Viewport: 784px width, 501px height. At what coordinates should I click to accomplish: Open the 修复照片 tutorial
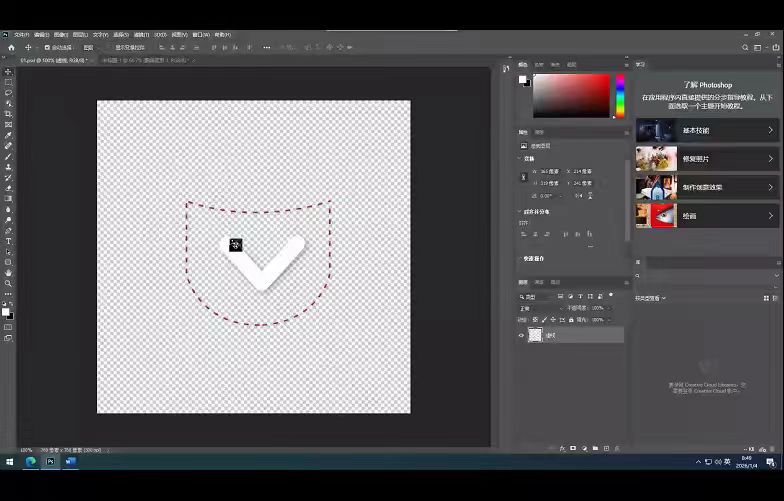click(706, 159)
